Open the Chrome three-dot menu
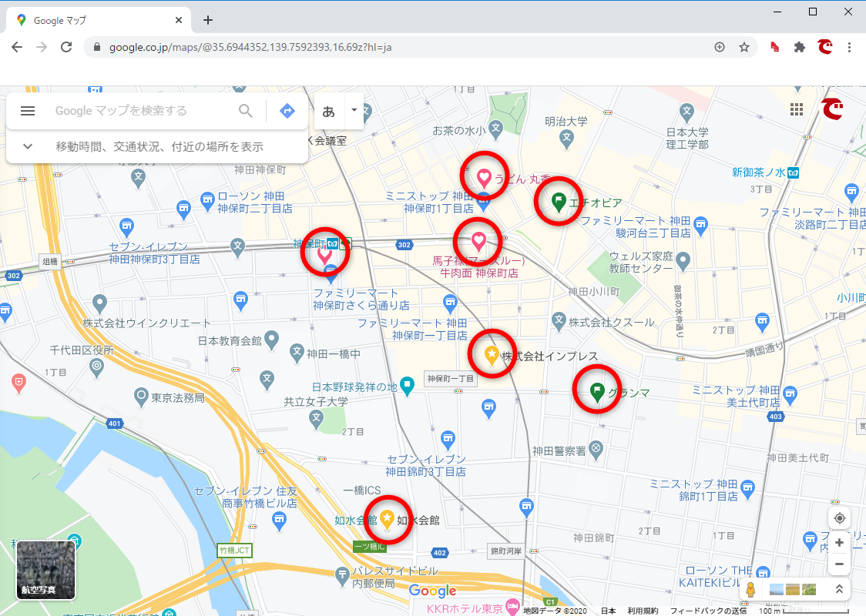The height and width of the screenshot is (616, 866). tap(850, 47)
